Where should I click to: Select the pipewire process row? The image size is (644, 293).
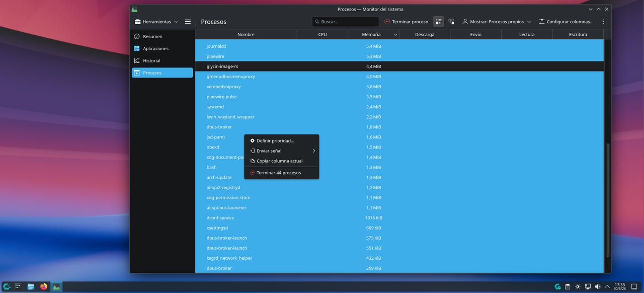[x=399, y=56]
